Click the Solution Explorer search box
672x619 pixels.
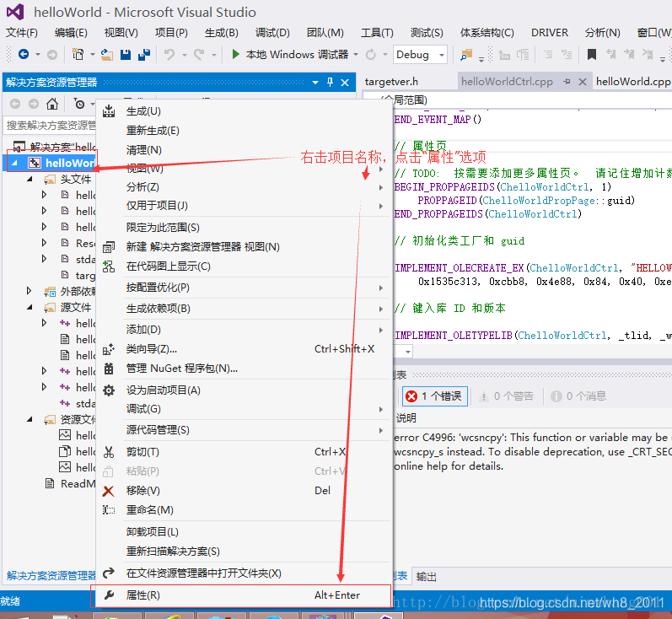(x=49, y=125)
